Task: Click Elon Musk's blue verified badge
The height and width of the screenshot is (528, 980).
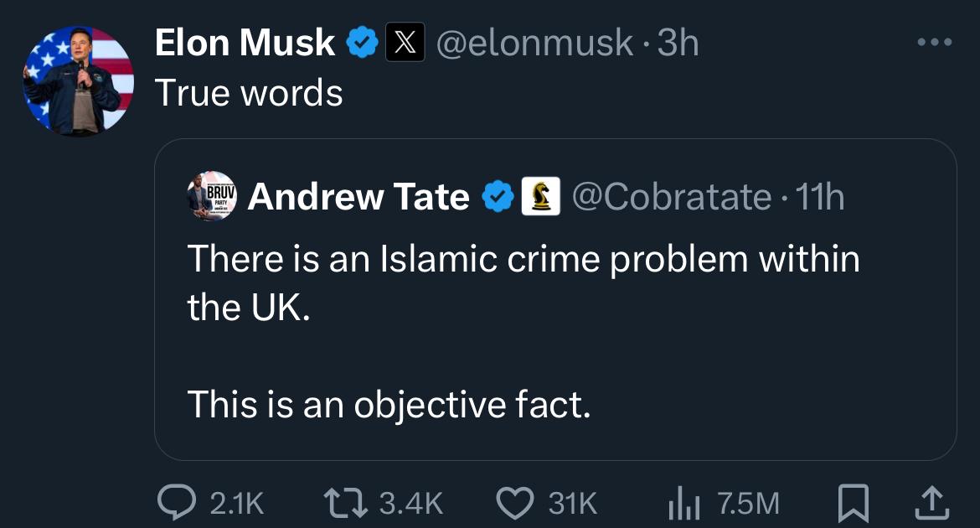Action: tap(363, 43)
